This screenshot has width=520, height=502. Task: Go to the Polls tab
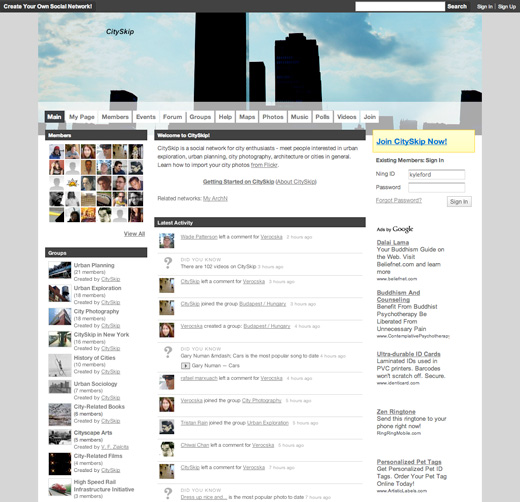click(322, 117)
